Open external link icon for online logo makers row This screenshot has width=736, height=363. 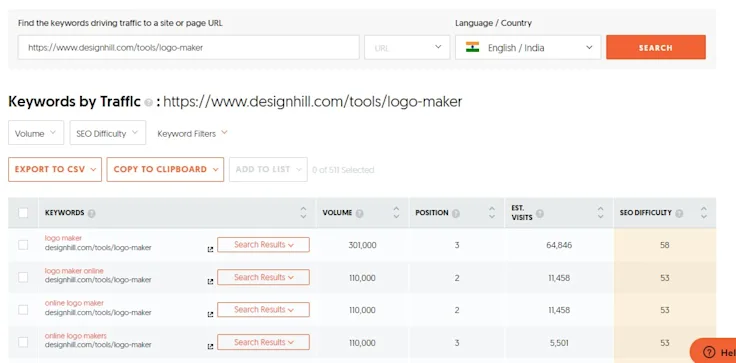pos(210,347)
